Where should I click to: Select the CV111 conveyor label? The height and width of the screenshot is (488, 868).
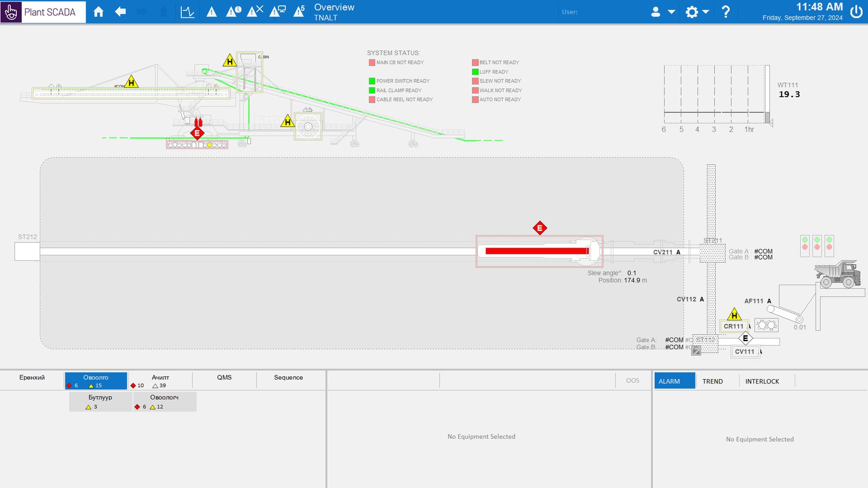(x=745, y=352)
